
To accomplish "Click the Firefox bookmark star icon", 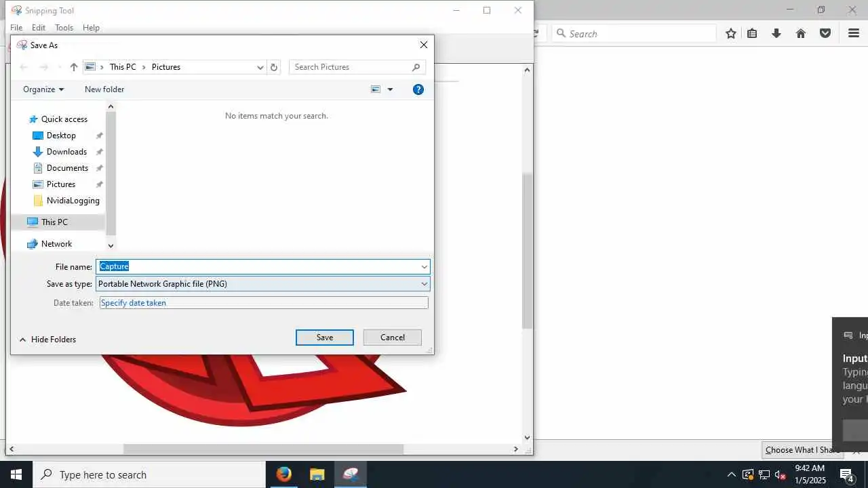I will coord(731,33).
